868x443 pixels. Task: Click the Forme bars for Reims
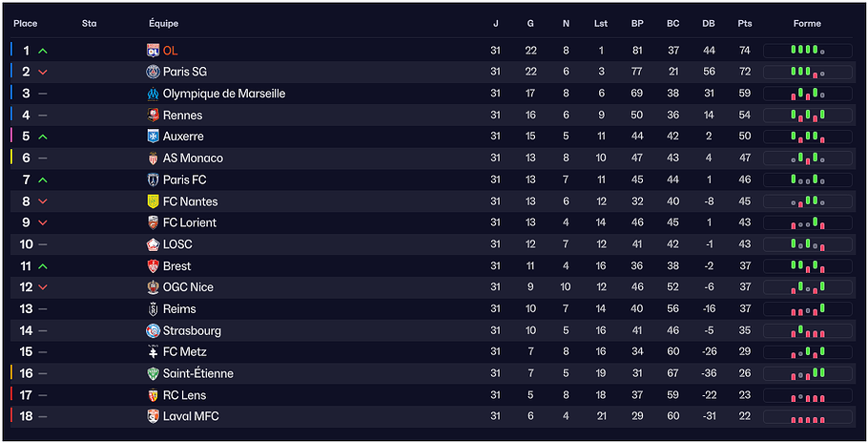coord(807,309)
